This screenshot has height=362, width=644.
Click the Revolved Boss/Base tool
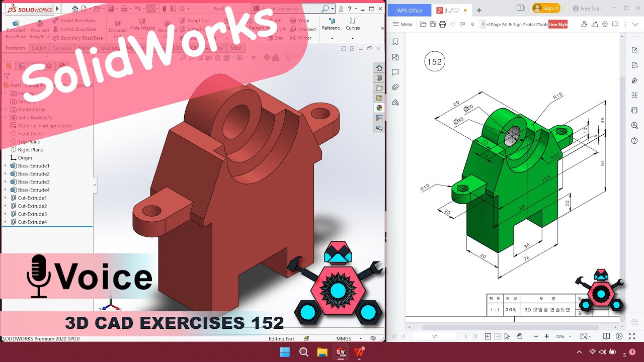(x=40, y=30)
